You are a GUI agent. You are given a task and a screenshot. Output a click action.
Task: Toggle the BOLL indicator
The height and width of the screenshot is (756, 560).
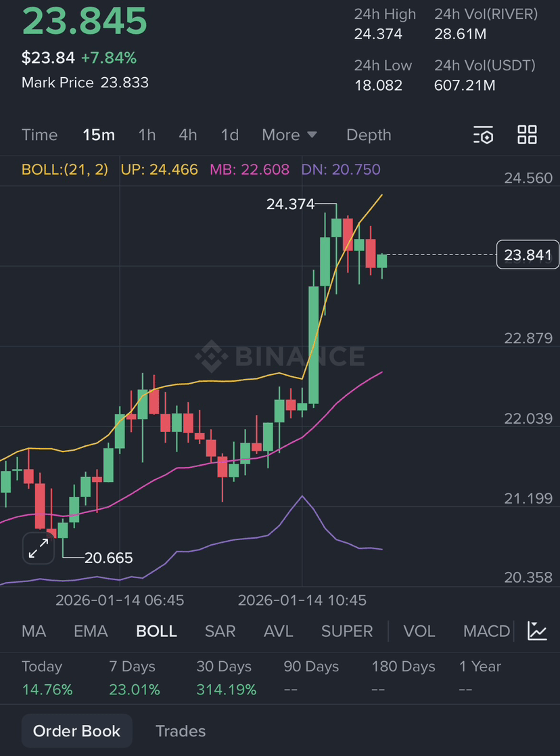pos(157,631)
